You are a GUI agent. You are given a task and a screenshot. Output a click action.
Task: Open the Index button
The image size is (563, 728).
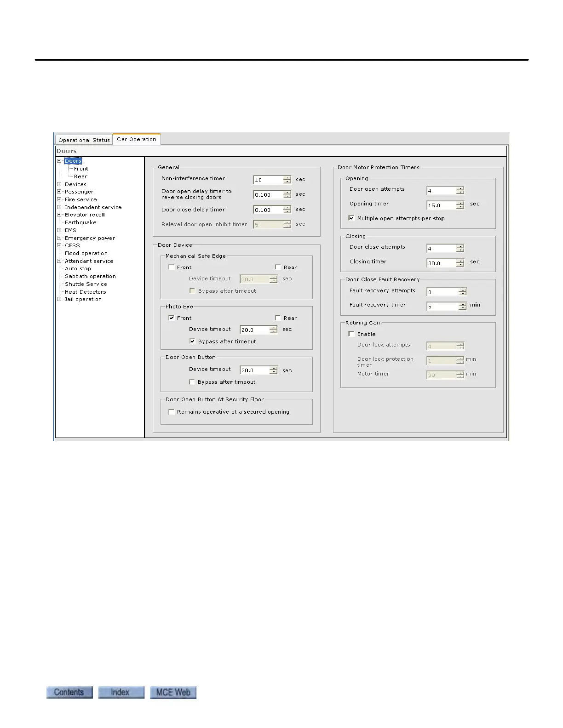[121, 692]
